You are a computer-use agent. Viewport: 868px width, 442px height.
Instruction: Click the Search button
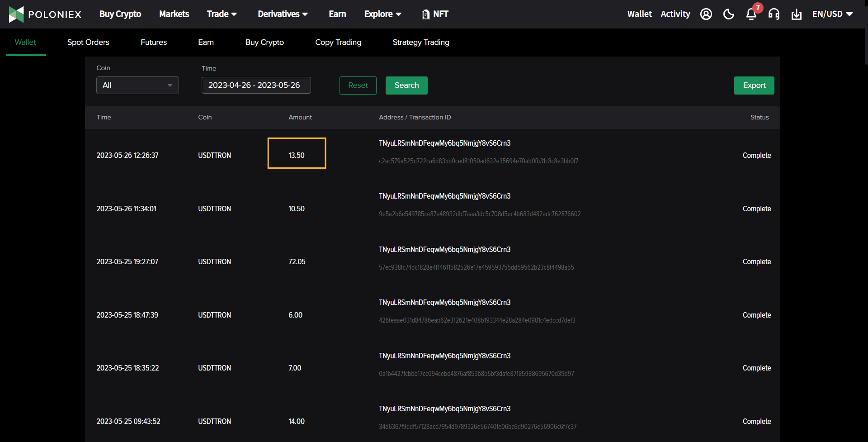click(406, 85)
